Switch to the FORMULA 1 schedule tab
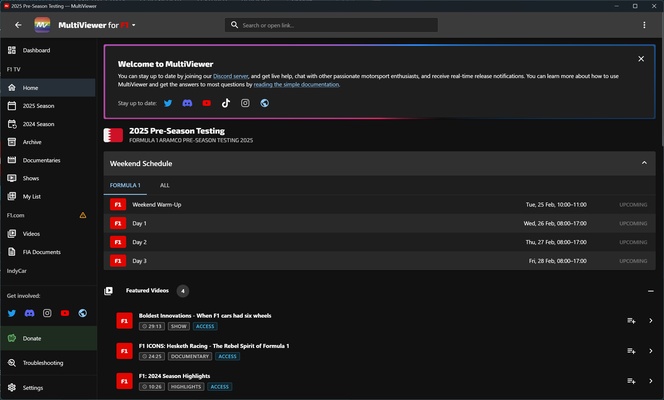 [x=125, y=185]
